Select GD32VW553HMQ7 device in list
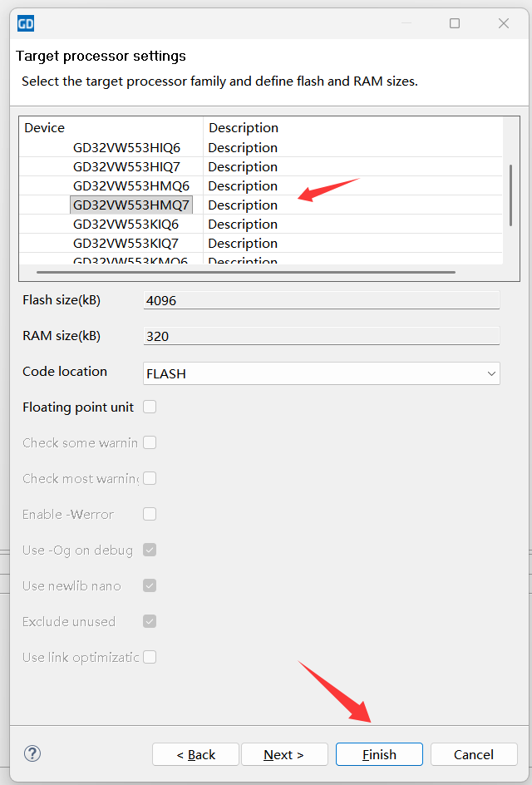Screen dimensions: 532x785 [131, 205]
